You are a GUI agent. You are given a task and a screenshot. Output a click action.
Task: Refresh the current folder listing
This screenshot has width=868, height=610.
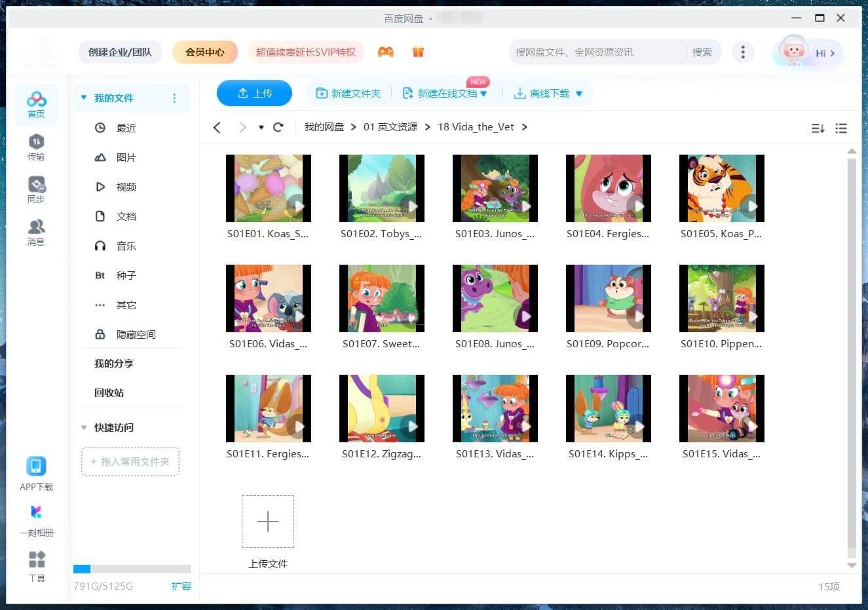(x=278, y=127)
